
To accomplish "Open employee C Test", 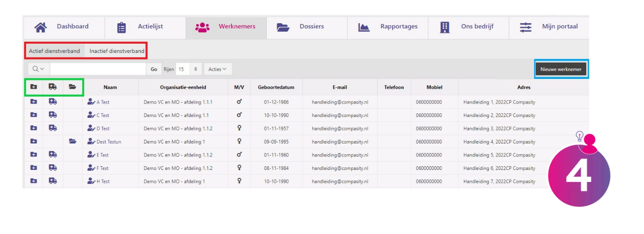I will pyautogui.click(x=99, y=115).
